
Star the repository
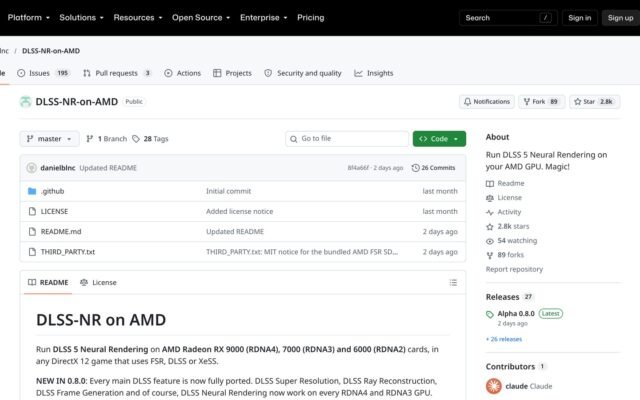coord(594,102)
